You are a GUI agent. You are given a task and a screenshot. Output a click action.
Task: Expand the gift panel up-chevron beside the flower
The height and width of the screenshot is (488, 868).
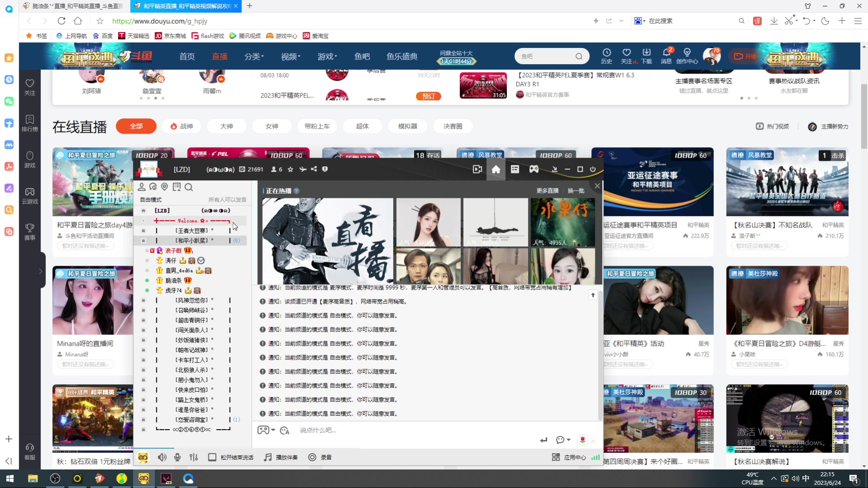(593, 441)
